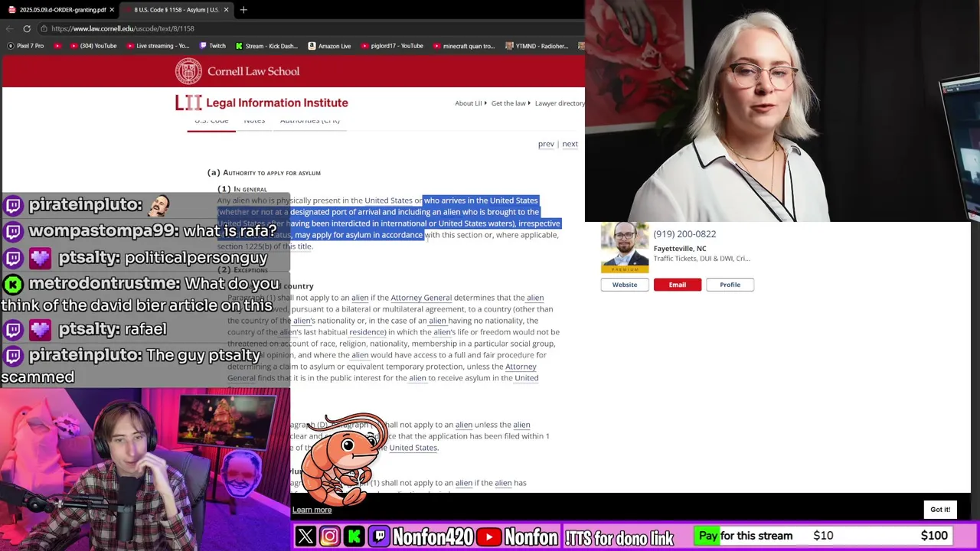Click the Fayetteville, NC lawyer location text
This screenshot has height=551, width=980.
680,249
